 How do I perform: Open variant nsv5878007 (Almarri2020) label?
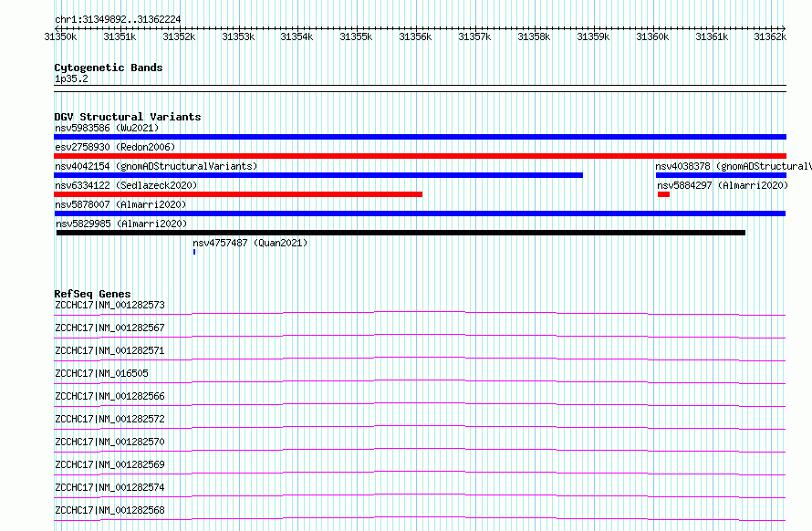coord(120,204)
